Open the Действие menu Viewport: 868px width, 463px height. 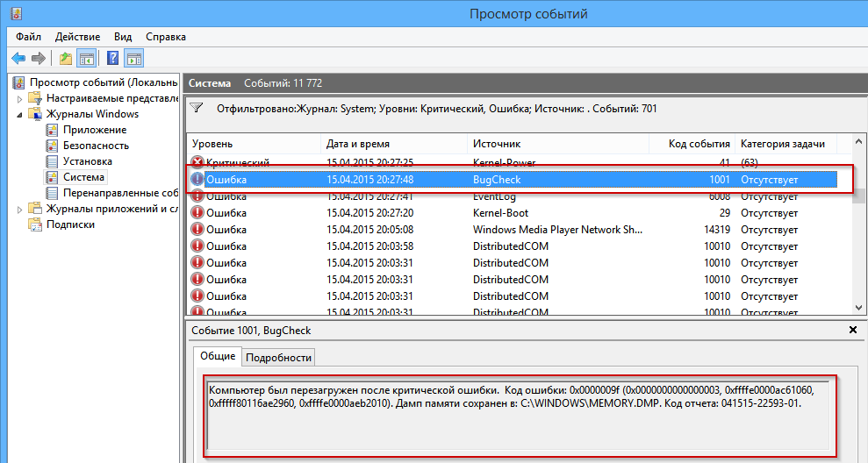pyautogui.click(x=78, y=37)
